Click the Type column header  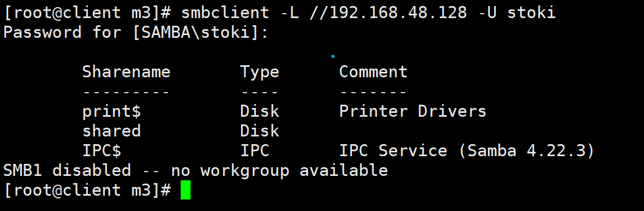260,72
